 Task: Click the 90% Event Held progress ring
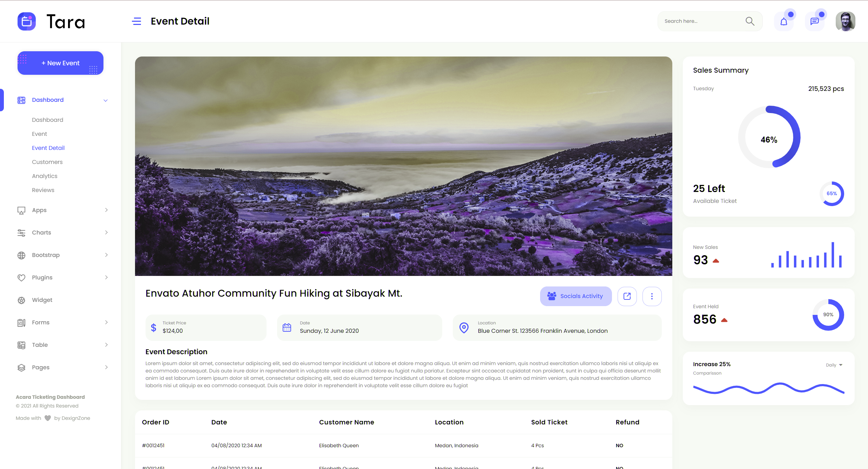click(828, 315)
